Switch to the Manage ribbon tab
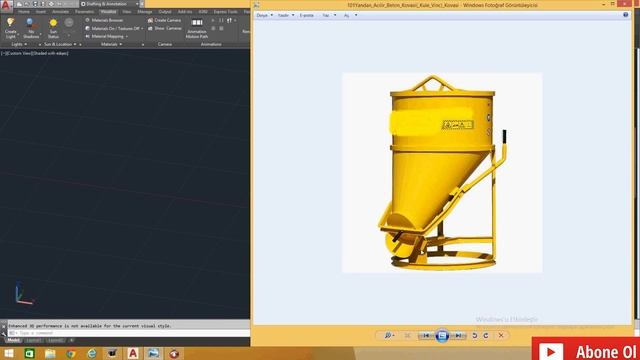The width and height of the screenshot is (640, 360). (x=144, y=12)
